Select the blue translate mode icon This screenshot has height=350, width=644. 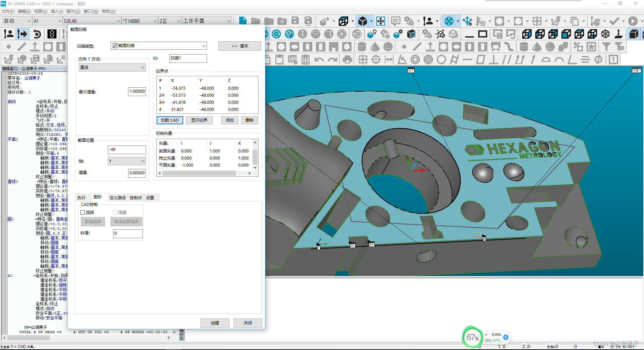(x=449, y=21)
